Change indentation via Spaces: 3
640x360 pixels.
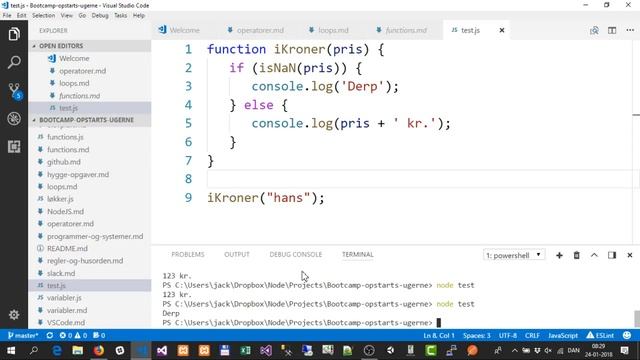tap(477, 336)
